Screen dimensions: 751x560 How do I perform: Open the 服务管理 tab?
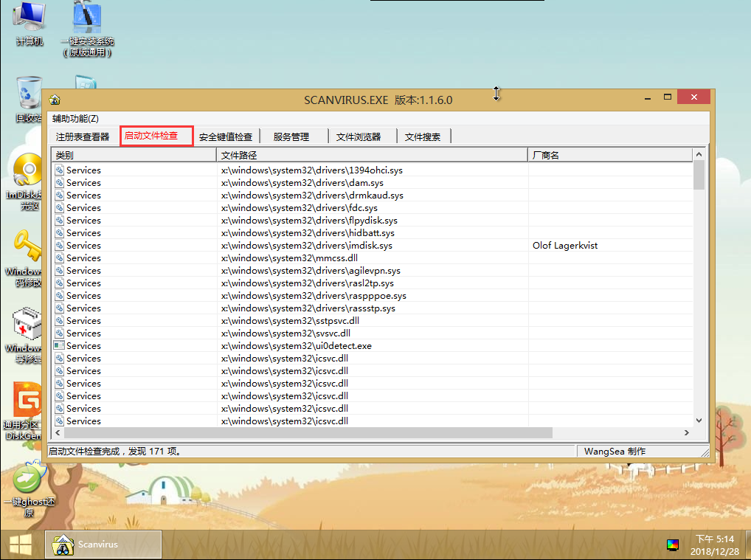(291, 136)
